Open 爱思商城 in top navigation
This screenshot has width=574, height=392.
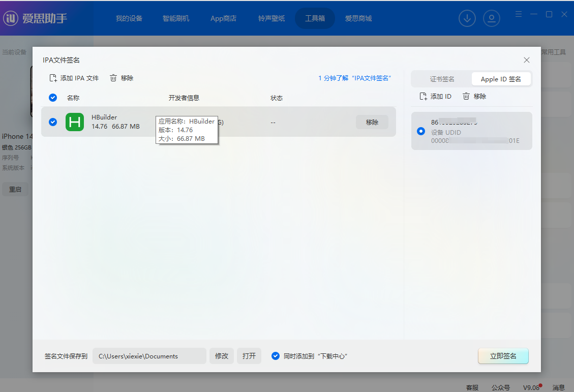(x=358, y=18)
